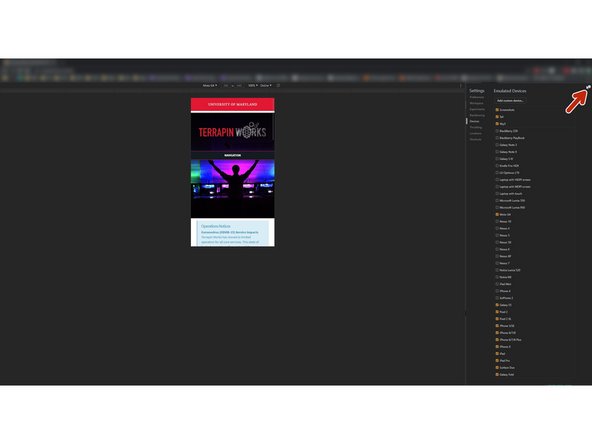Enable the LG Optimus L70 checkbox
Viewport: 592px width, 444px height.
[x=497, y=173]
